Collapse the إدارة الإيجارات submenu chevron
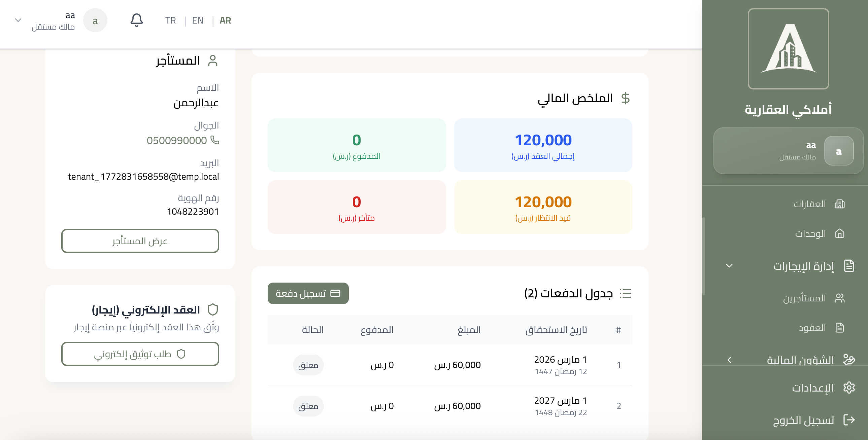This screenshot has height=440, width=868. tap(730, 266)
